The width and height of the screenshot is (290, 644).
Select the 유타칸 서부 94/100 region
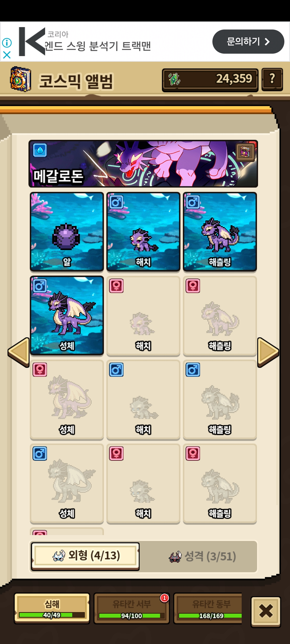point(132,608)
